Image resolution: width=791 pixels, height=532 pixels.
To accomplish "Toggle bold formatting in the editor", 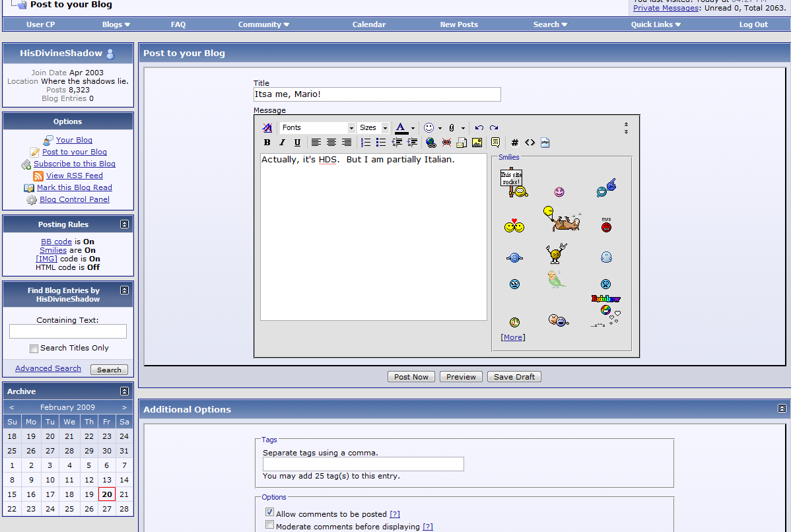I will click(267, 143).
